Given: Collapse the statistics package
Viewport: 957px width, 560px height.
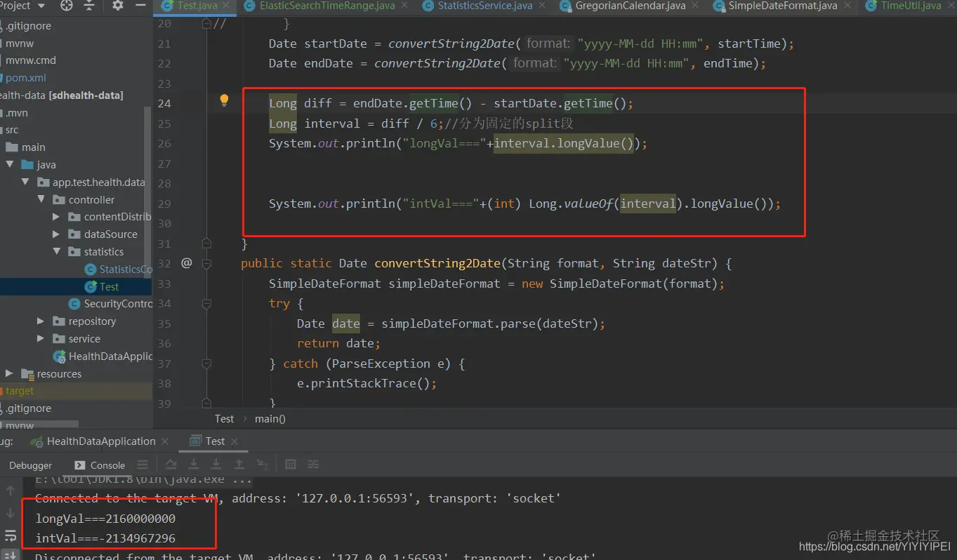Looking at the screenshot, I should [57, 252].
